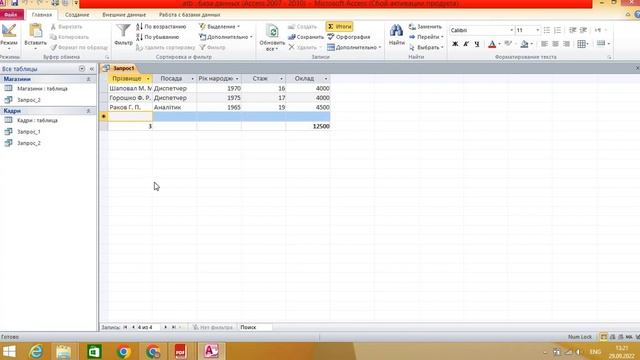Align text left
640x360 pixels.
pos(544,44)
